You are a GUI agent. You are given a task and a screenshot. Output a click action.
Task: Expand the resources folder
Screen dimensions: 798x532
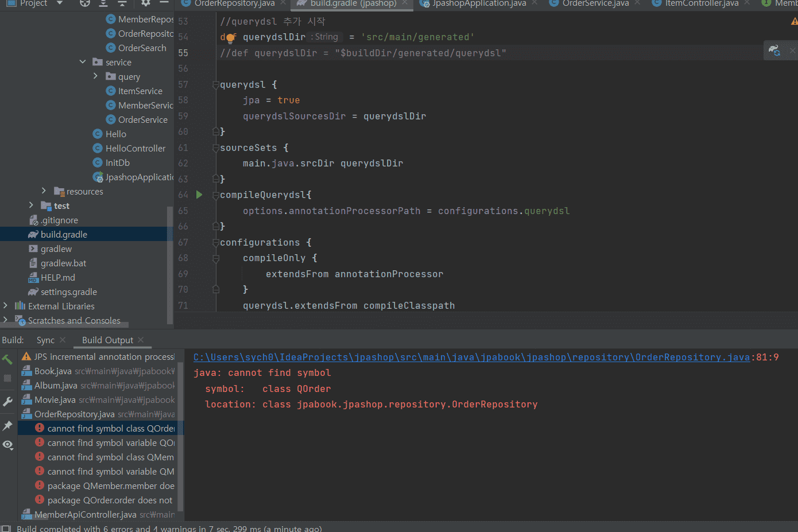(x=44, y=191)
